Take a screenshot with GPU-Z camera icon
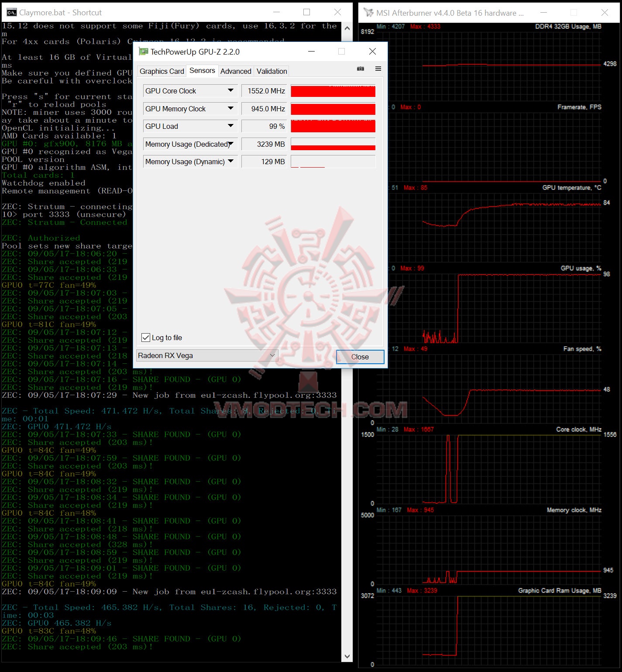The height and width of the screenshot is (672, 622). 361,69
